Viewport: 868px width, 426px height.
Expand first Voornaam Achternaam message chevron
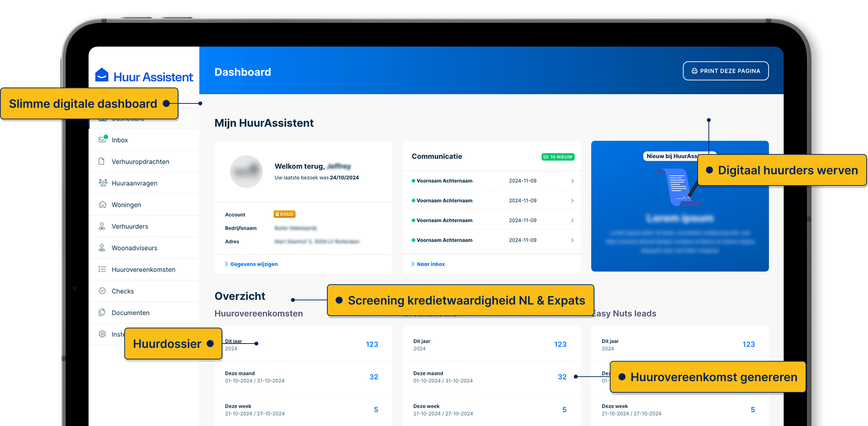(x=572, y=181)
